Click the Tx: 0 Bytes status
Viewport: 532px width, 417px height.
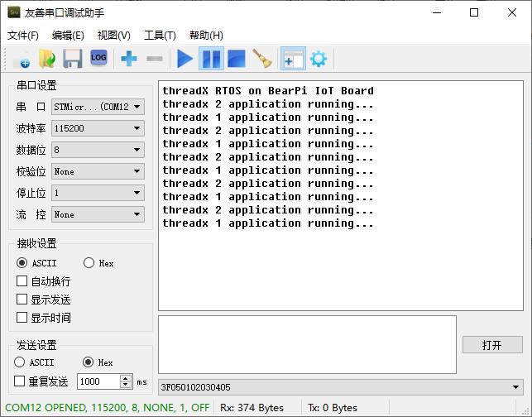tap(333, 408)
